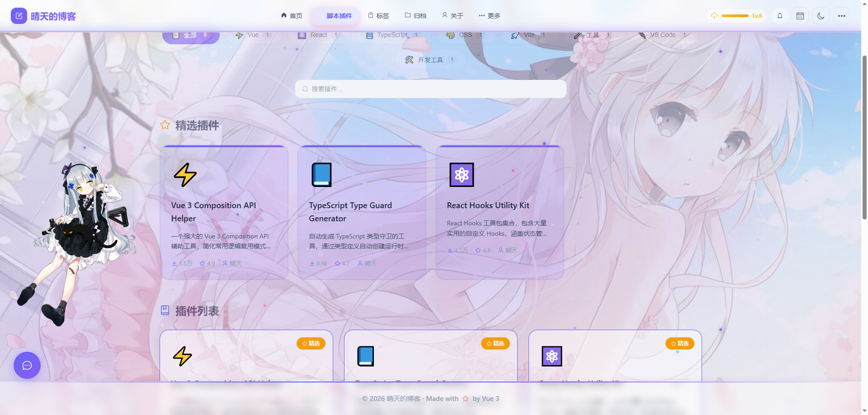The image size is (868, 415).
Task: Filter plugins by 开发工具 category
Action: pos(430,60)
